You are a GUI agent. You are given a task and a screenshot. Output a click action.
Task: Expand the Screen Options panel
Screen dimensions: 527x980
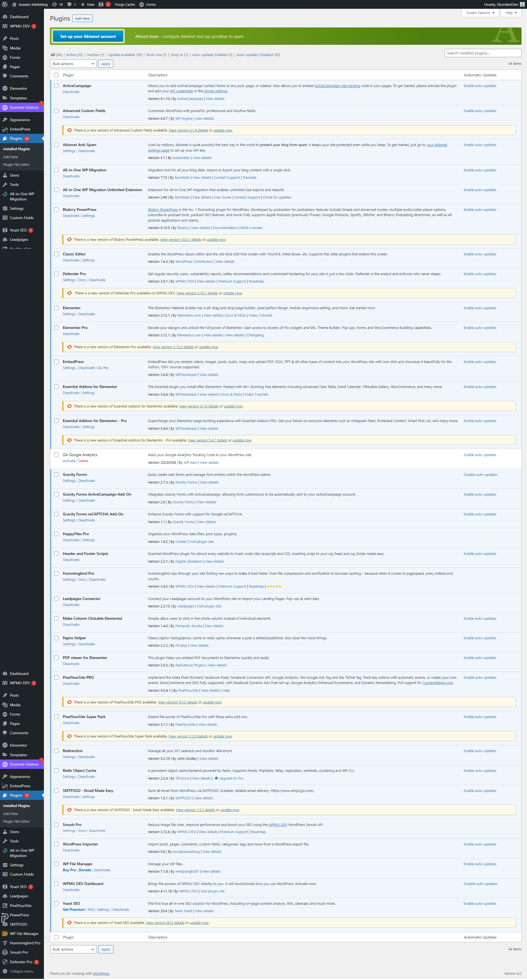pos(480,13)
